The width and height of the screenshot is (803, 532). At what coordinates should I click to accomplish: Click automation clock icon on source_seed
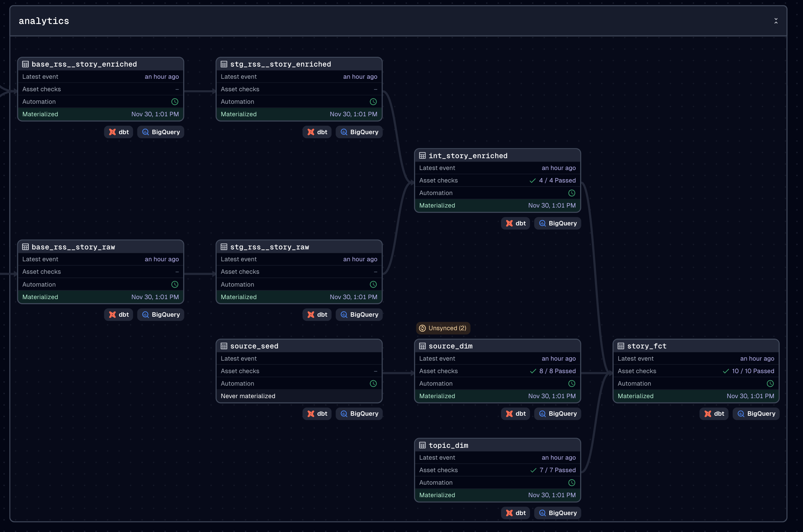[373, 384]
